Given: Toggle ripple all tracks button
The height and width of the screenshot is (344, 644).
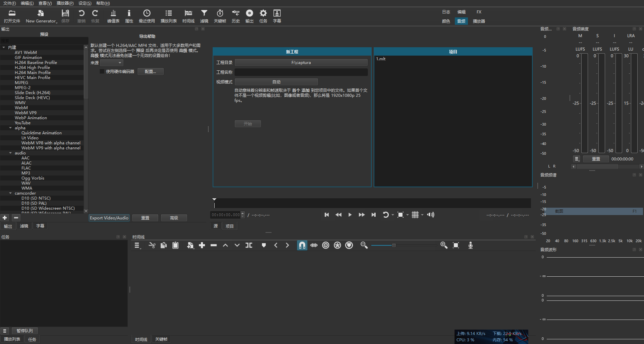Looking at the screenshot, I should click(337, 246).
